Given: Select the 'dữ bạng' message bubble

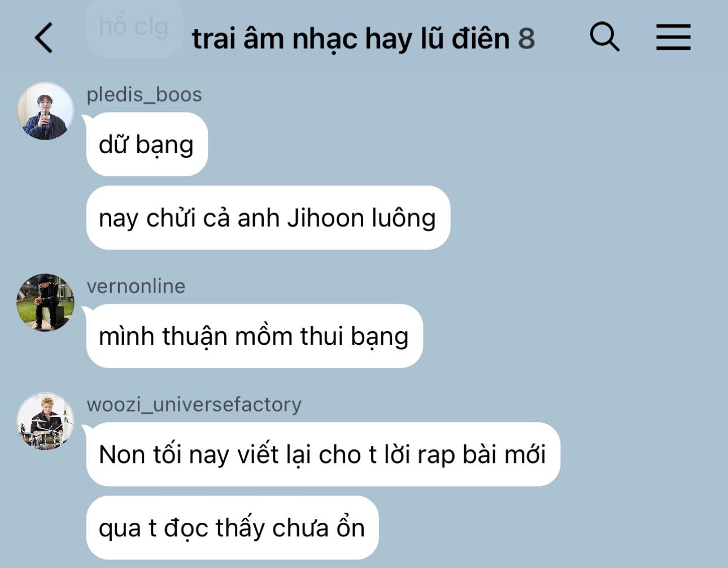Looking at the screenshot, I should 147,144.
